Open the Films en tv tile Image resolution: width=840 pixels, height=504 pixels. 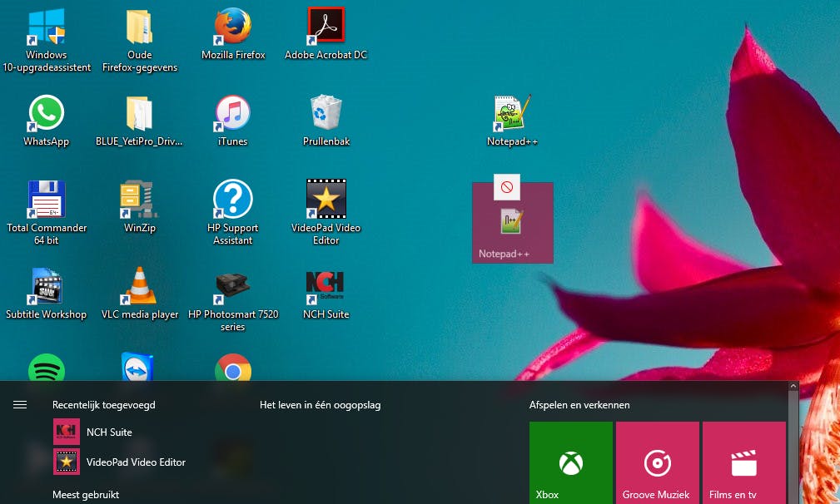(x=744, y=462)
